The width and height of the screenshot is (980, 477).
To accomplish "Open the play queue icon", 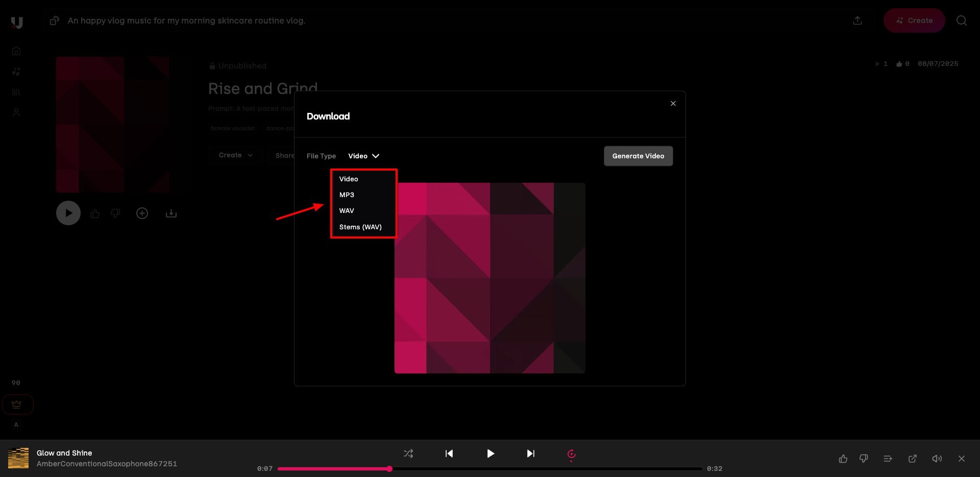I will (x=888, y=459).
